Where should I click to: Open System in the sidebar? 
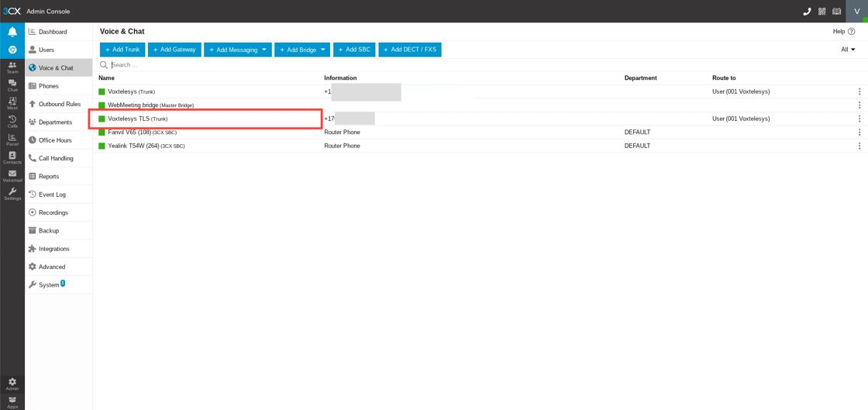(x=58, y=284)
